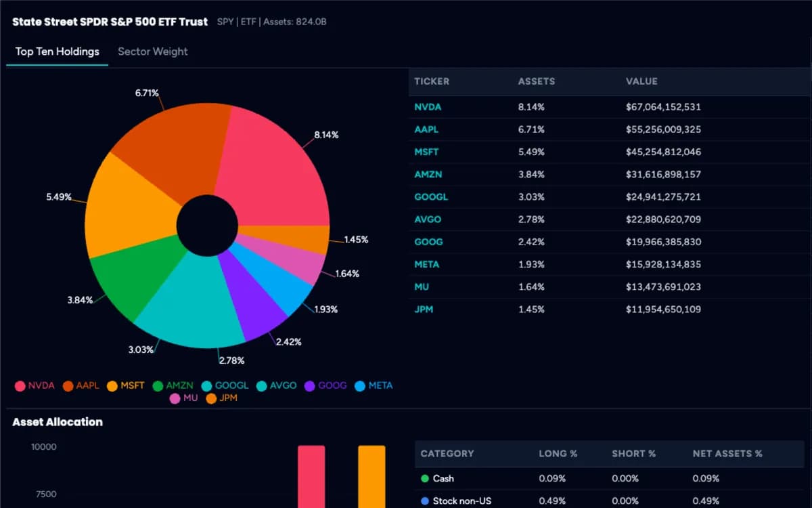Screen dimensions: 812x508
Task: Open NVDA ticker link in table
Action: click(428, 107)
